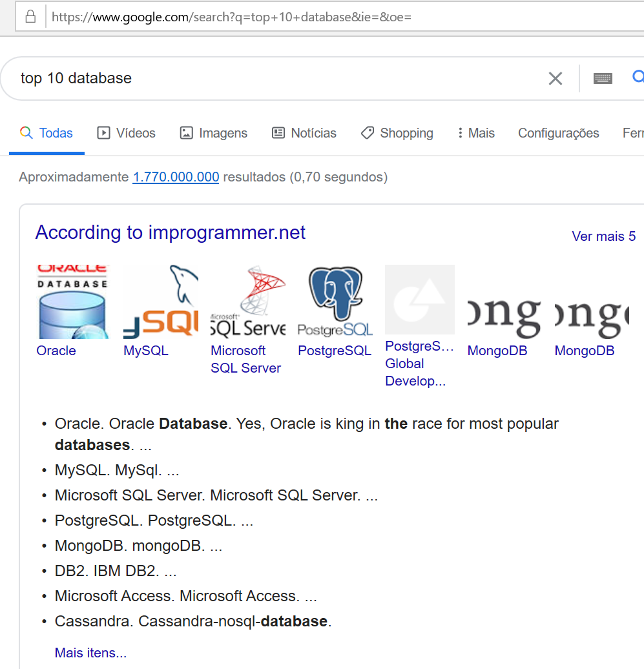
Task: Switch to the Vídeos tab
Action: pos(127,133)
